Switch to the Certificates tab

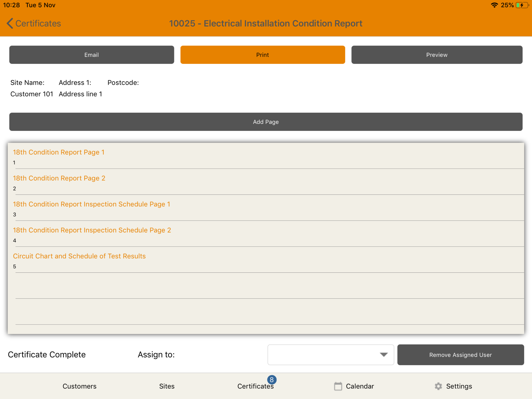pyautogui.click(x=255, y=386)
